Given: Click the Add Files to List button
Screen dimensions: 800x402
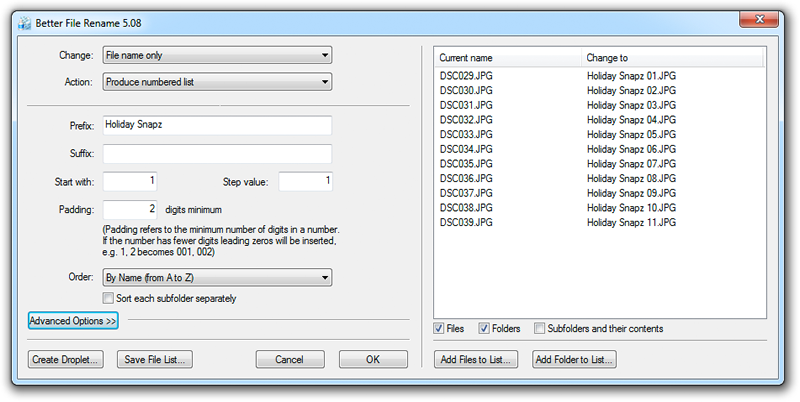Looking at the screenshot, I should coord(476,359).
